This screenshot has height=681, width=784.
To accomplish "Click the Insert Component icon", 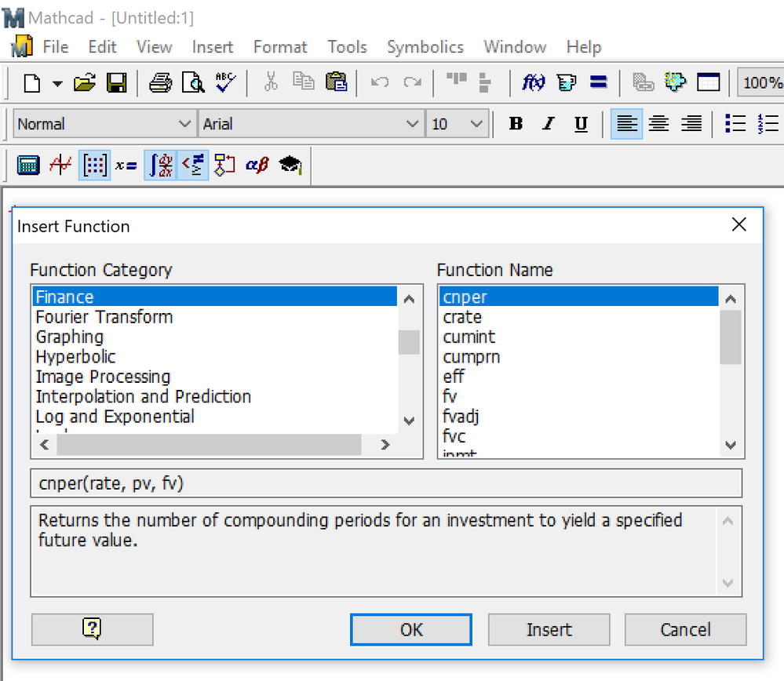I will pyautogui.click(x=675, y=82).
